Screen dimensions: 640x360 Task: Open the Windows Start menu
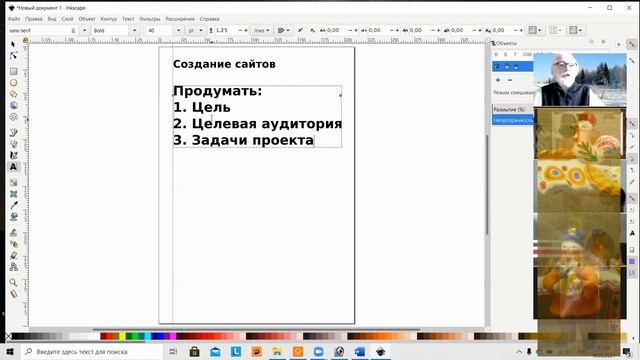pyautogui.click(x=10, y=351)
